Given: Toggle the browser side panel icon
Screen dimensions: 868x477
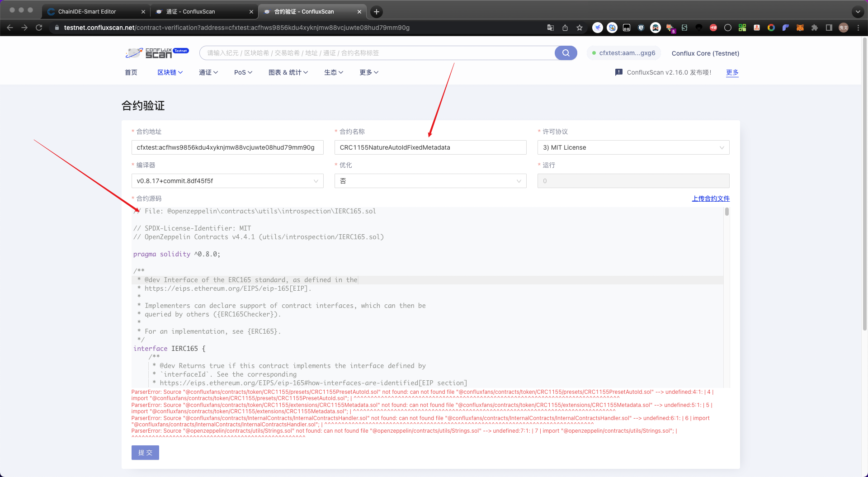Looking at the screenshot, I should point(829,28).
